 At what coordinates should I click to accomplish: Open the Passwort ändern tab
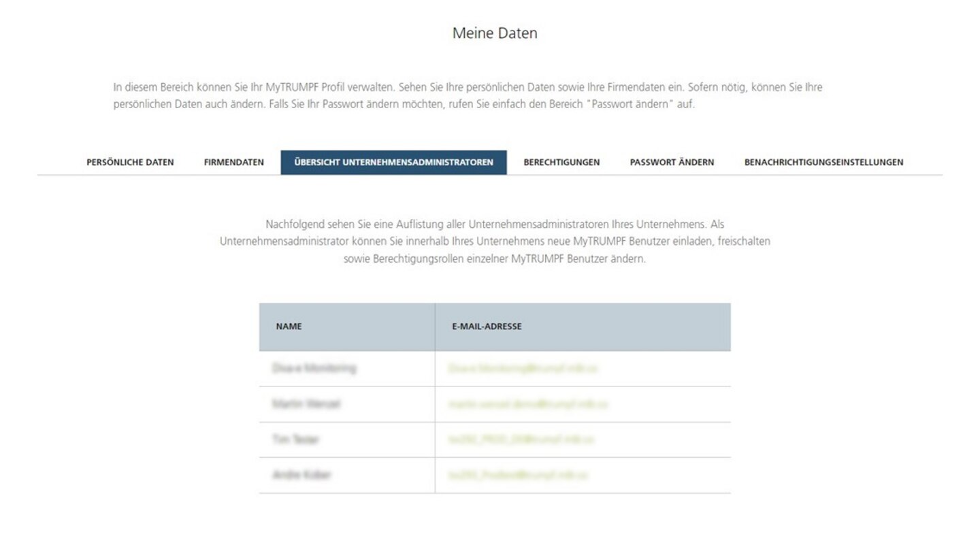672,162
